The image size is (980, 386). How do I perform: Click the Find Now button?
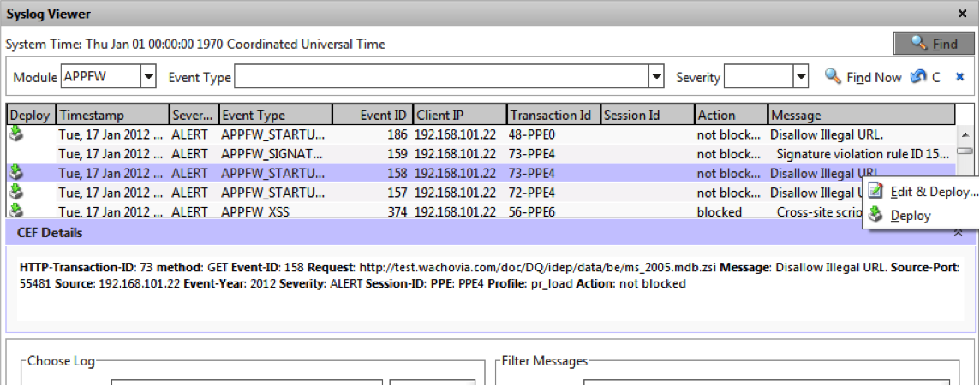[863, 77]
